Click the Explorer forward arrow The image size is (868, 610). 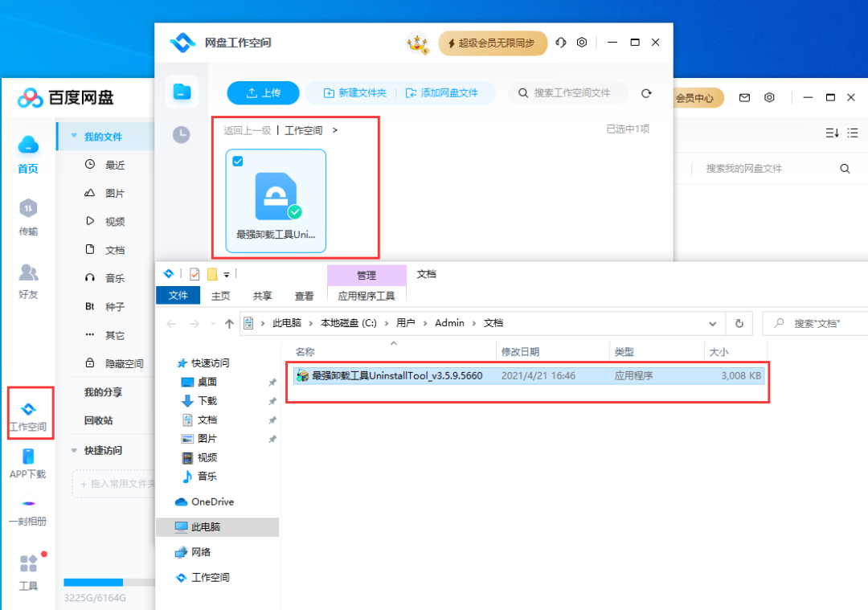pyautogui.click(x=194, y=324)
